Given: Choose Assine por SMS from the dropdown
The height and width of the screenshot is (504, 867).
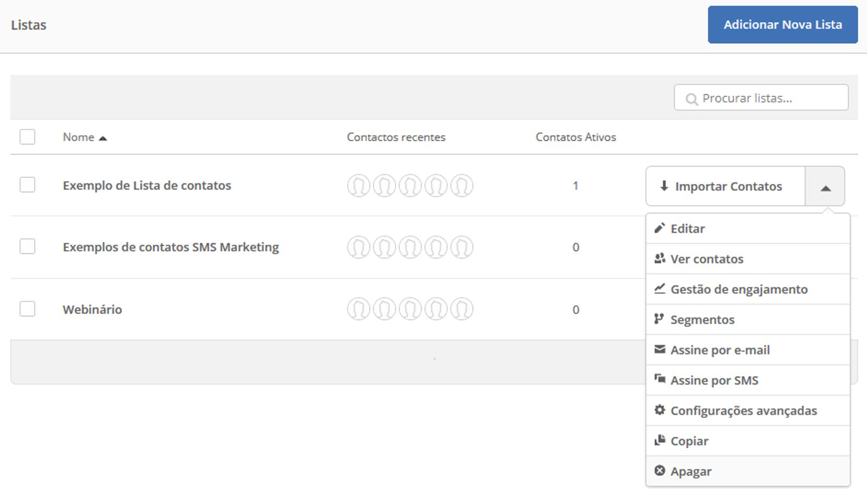Looking at the screenshot, I should [714, 381].
